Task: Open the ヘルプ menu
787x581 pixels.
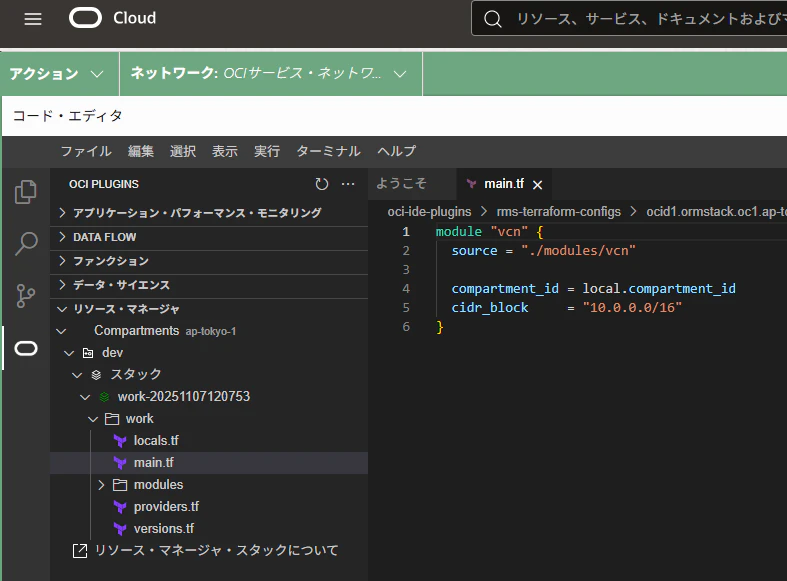Action: 397,151
